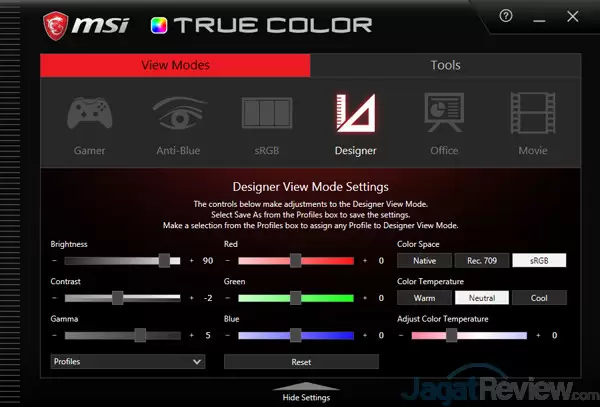
Task: Click the Contrast value -2
Action: point(208,298)
